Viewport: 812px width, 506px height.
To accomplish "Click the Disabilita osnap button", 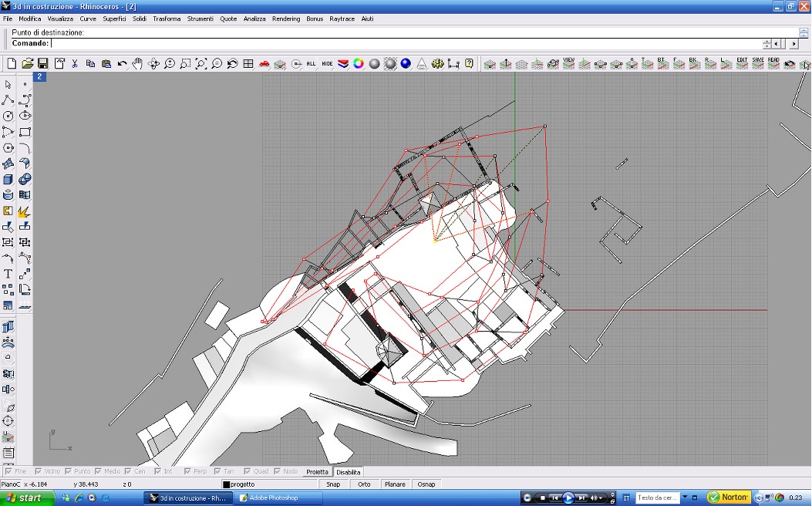I will point(349,471).
